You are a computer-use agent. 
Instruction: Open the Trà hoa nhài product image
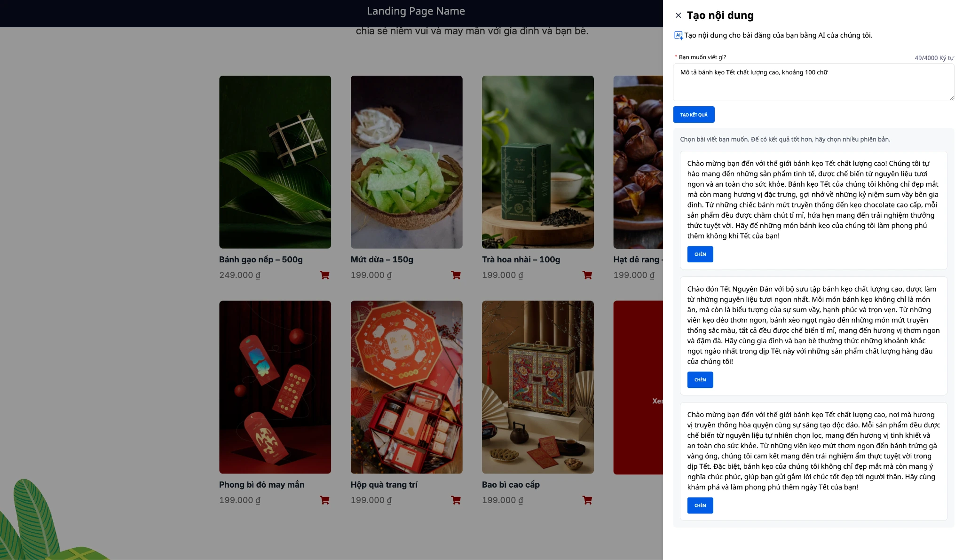[537, 162]
